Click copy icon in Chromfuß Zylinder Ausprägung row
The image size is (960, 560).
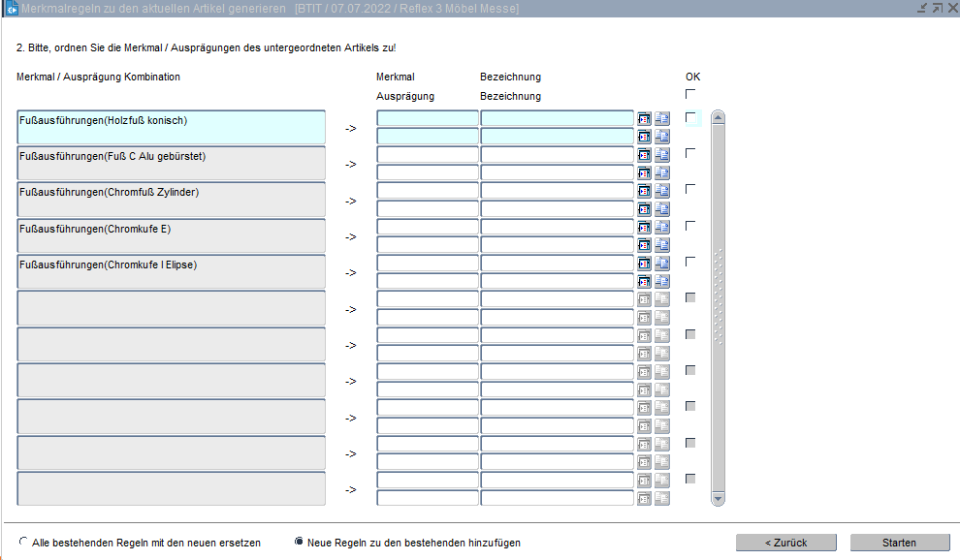662,208
